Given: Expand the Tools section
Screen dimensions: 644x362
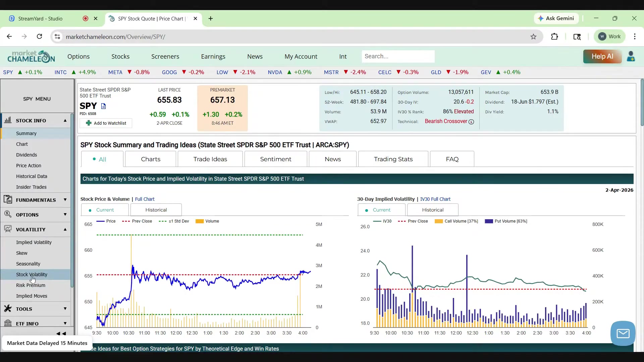Looking at the screenshot, I should [x=65, y=309].
